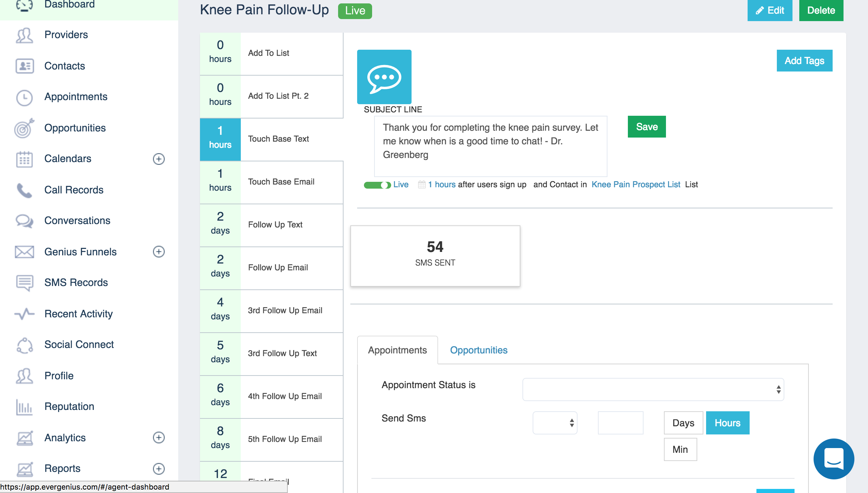868x493 pixels.
Task: Open the Opportunities target icon
Action: [x=24, y=128]
